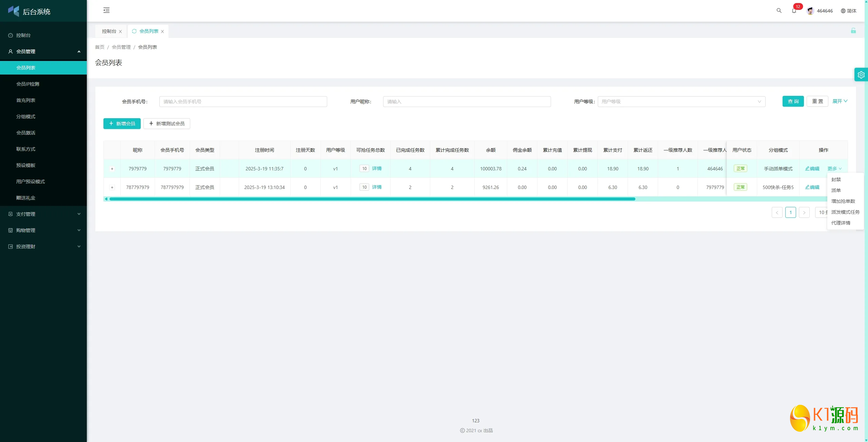
Task: Choose 派单 in dropdown menu
Action: tap(836, 190)
